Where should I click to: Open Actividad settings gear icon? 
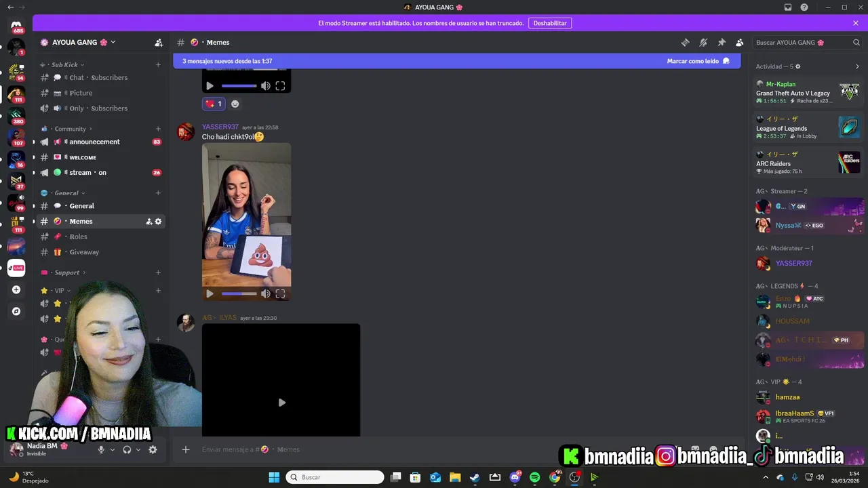click(798, 66)
